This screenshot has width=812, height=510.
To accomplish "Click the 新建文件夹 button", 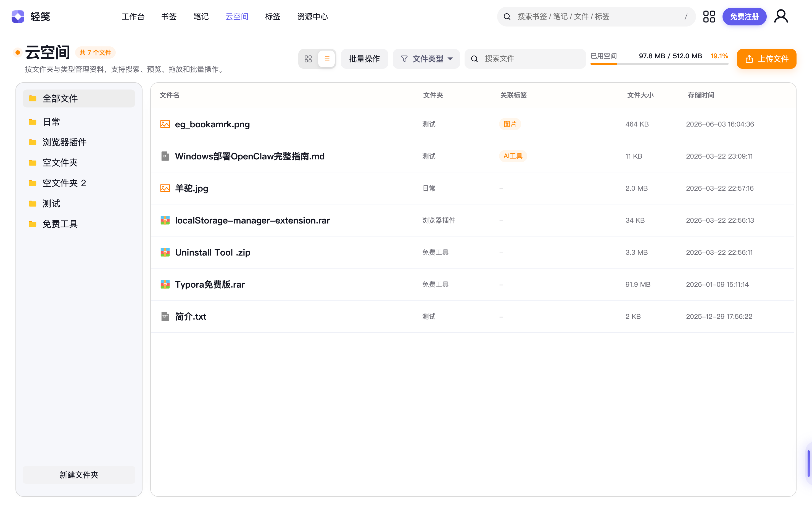I will [x=79, y=475].
